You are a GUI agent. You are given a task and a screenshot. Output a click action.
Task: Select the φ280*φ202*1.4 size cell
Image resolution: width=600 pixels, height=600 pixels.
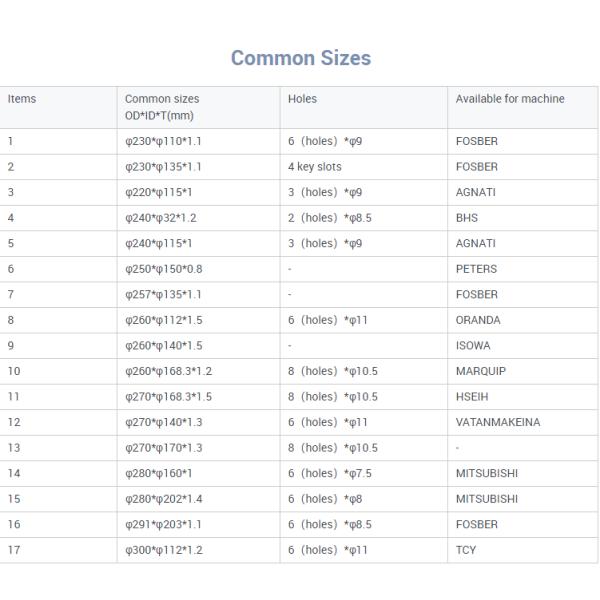pyautogui.click(x=165, y=498)
